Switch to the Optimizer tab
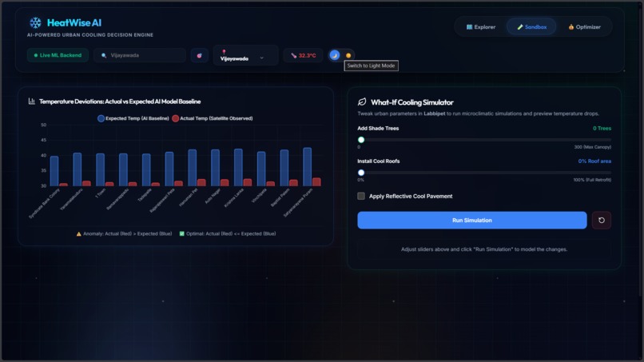The width and height of the screenshot is (644, 362). (584, 27)
